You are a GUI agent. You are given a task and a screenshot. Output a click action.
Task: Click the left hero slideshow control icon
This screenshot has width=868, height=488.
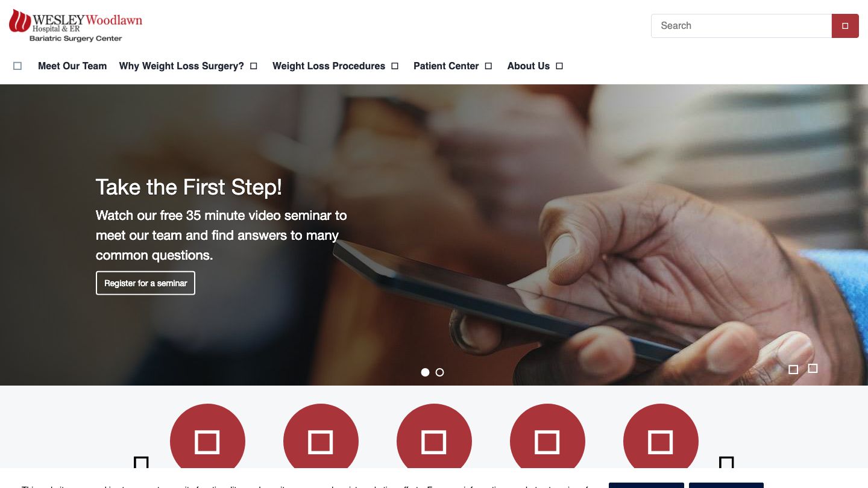pos(793,369)
